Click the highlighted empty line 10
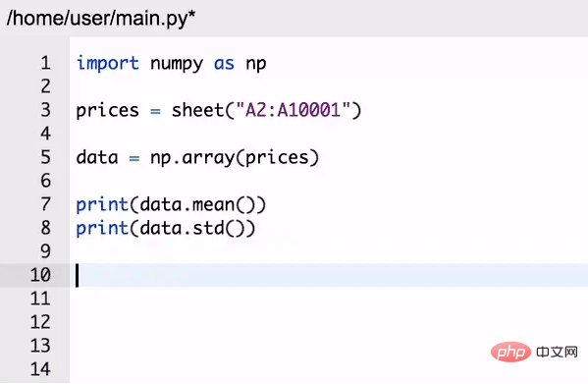 point(329,275)
